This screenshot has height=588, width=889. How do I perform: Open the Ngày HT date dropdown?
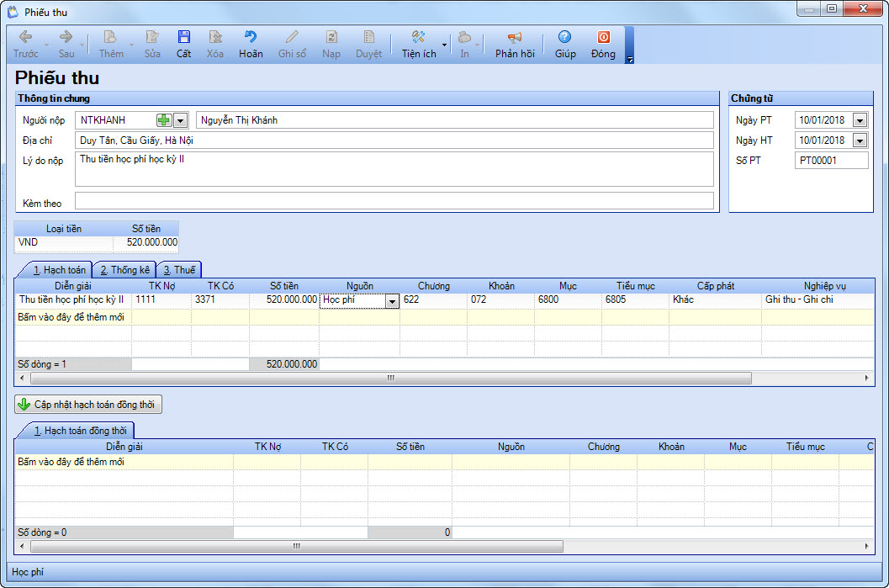pos(860,140)
